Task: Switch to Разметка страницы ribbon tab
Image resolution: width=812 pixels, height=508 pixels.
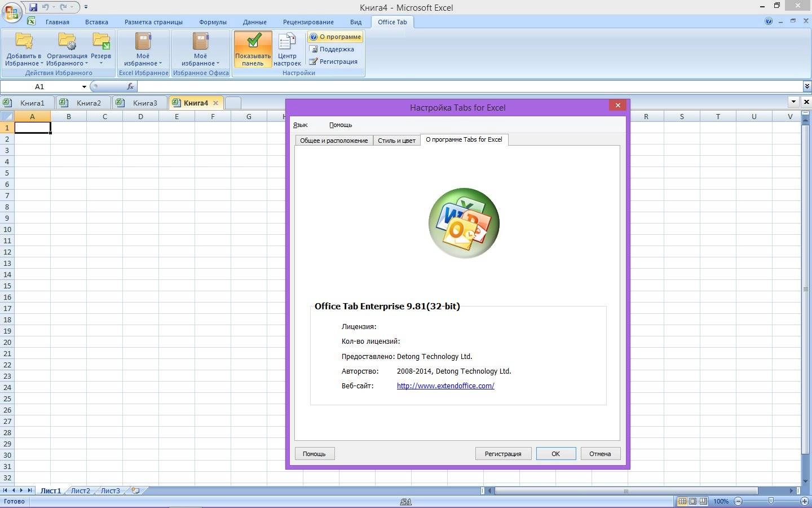Action: pyautogui.click(x=153, y=22)
